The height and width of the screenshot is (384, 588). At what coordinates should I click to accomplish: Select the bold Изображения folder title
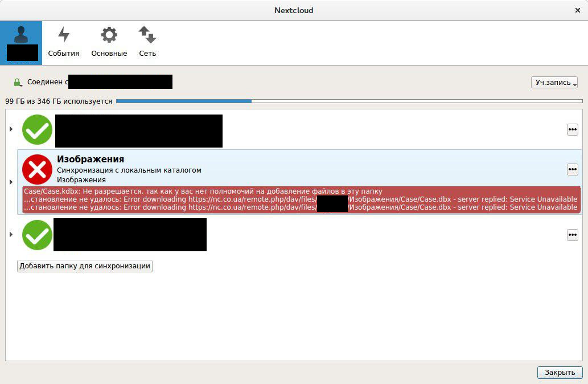click(x=91, y=159)
